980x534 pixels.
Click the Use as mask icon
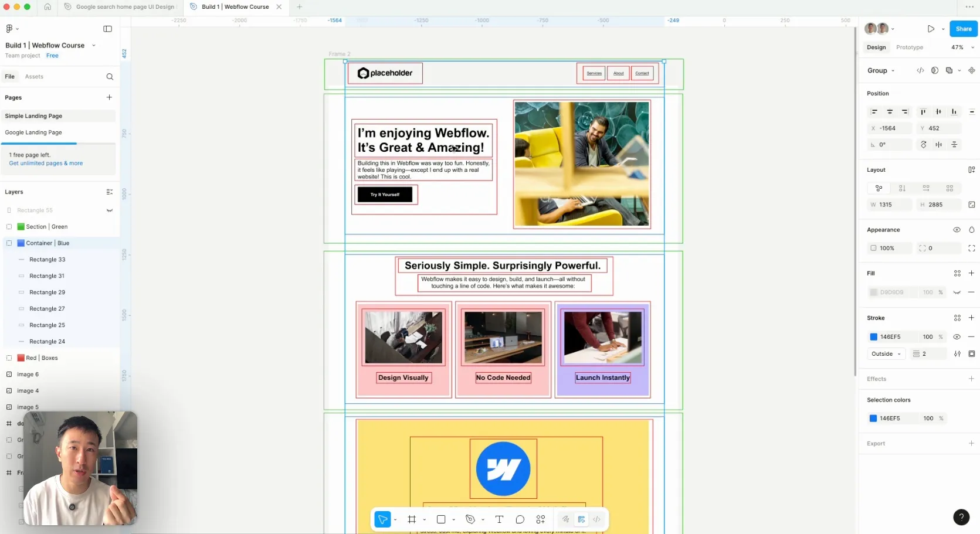pyautogui.click(x=935, y=70)
